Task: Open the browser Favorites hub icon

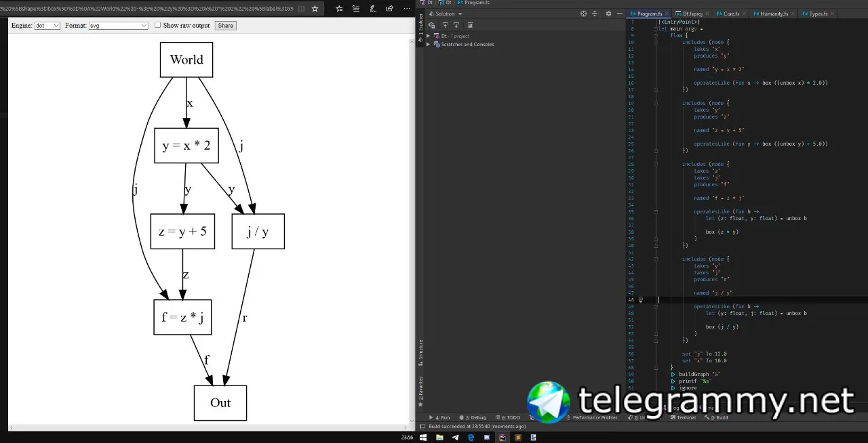Action: [x=339, y=9]
